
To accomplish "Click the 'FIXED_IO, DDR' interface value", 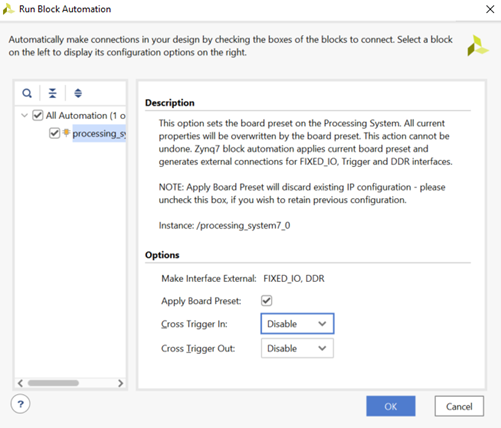I will (294, 278).
